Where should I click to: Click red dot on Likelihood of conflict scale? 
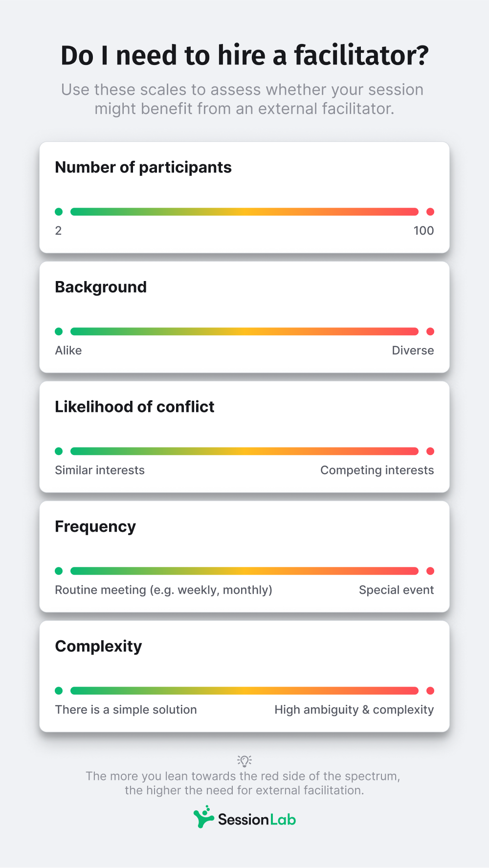(x=430, y=451)
